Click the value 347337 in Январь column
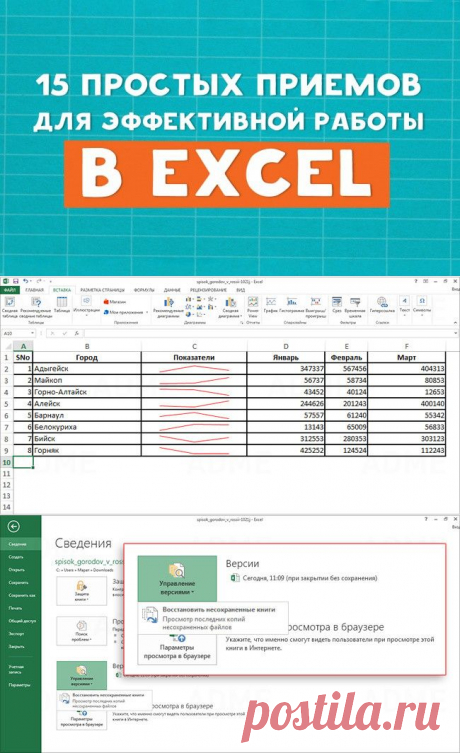460x753 pixels. pyautogui.click(x=286, y=369)
